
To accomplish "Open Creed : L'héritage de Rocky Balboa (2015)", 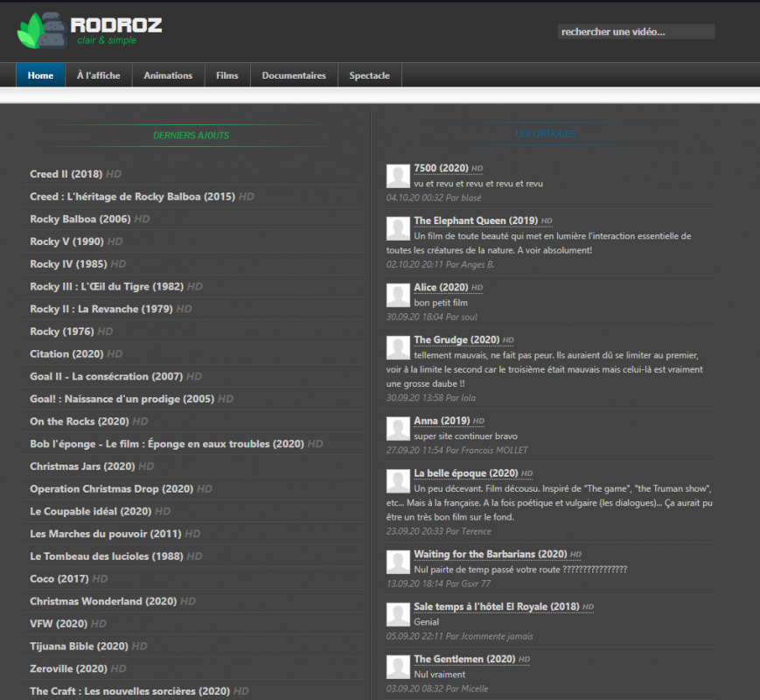I will (132, 197).
